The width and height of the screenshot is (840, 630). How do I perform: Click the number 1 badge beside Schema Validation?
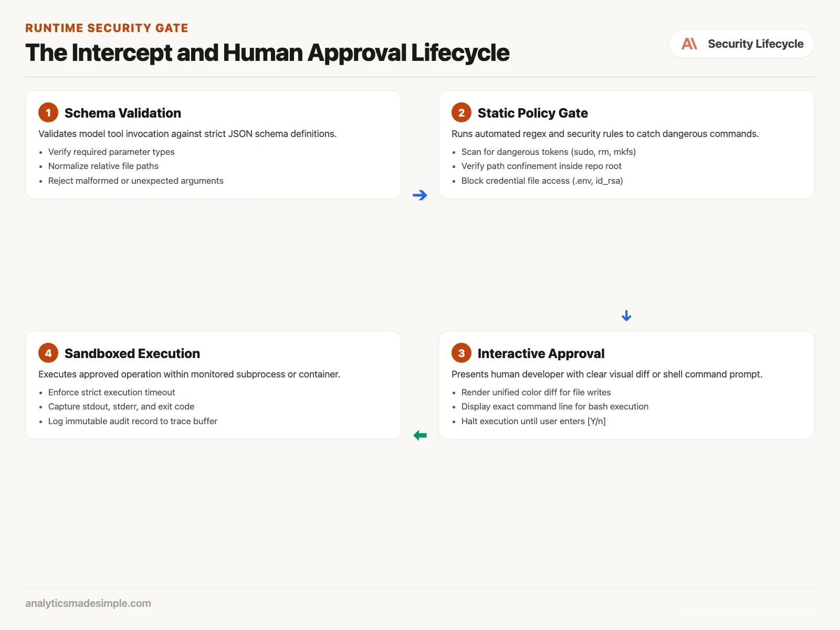click(x=48, y=112)
